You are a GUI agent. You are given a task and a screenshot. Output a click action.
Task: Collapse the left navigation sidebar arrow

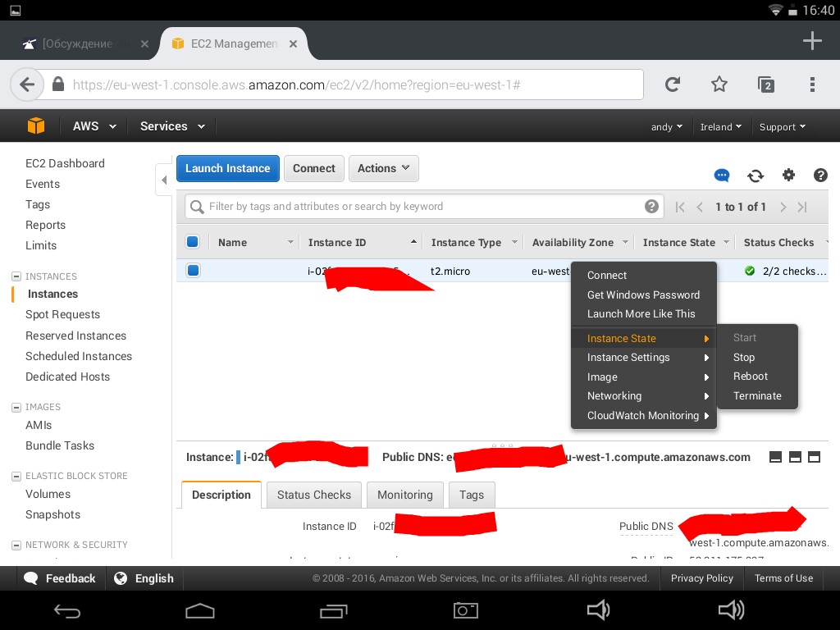[164, 180]
